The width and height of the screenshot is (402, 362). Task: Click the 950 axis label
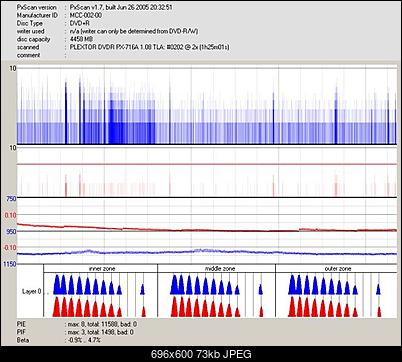coord(11,231)
